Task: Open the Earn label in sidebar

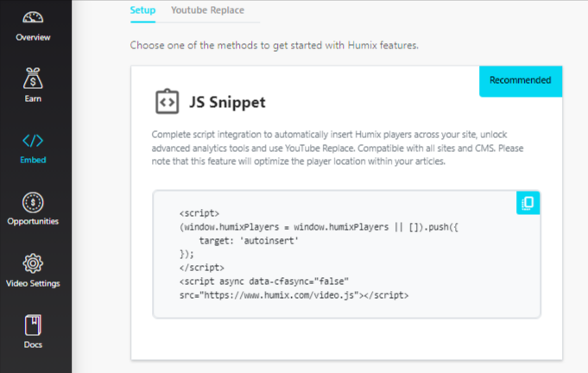Action: [x=33, y=99]
